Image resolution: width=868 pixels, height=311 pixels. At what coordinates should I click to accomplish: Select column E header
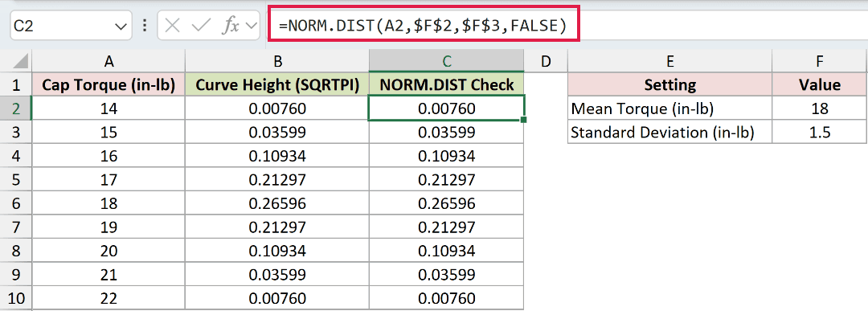[x=669, y=61]
